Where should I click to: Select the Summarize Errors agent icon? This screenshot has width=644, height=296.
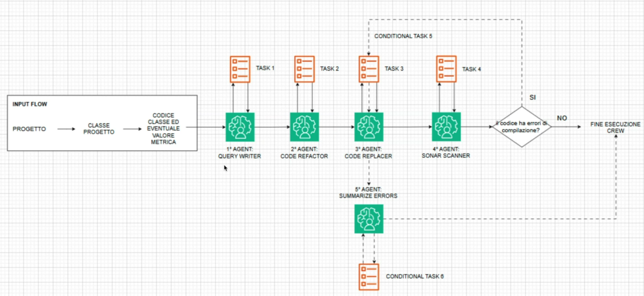tap(369, 219)
